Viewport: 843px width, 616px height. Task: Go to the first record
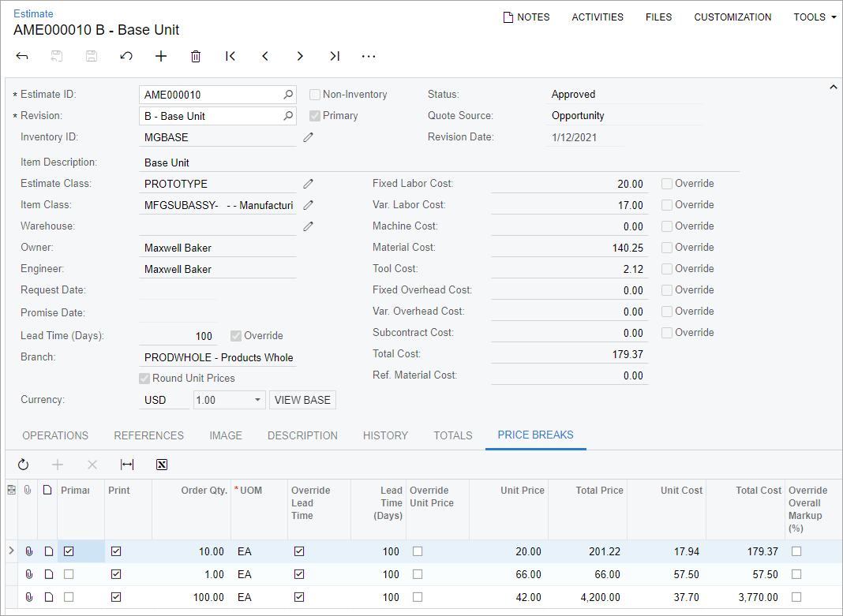click(230, 56)
